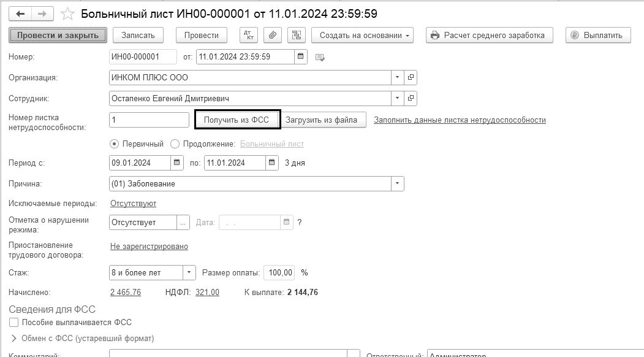Screen dimensions: 644x357
Task: Open НДФЛ amount 321,00 link
Action: [207, 293]
